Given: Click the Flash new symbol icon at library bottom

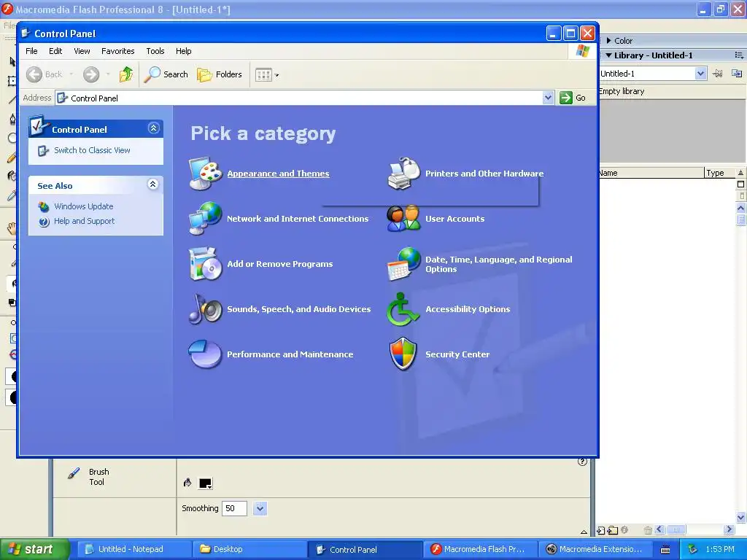Looking at the screenshot, I should coord(601,530).
